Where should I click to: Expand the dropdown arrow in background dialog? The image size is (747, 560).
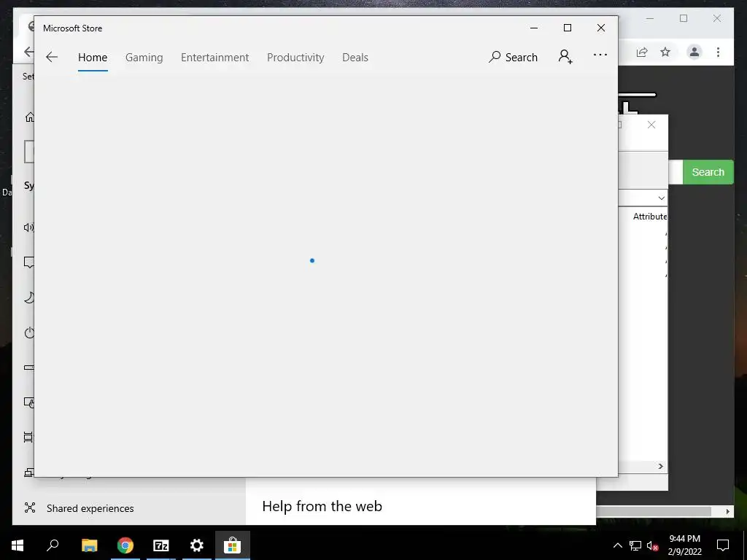point(661,198)
